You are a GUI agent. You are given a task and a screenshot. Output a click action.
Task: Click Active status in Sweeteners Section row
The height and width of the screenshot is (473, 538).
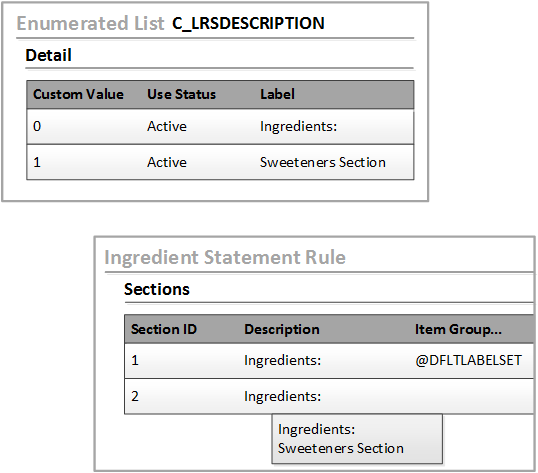click(167, 162)
